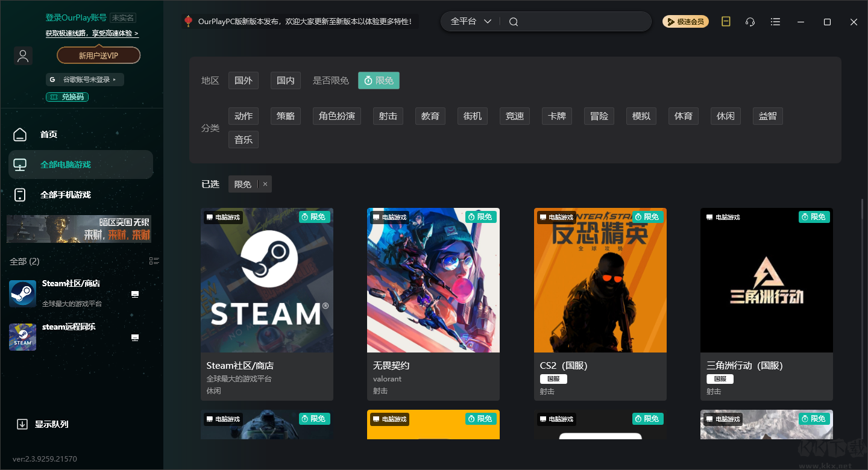The height and width of the screenshot is (470, 868).
Task: Select the 音乐 category
Action: point(244,140)
